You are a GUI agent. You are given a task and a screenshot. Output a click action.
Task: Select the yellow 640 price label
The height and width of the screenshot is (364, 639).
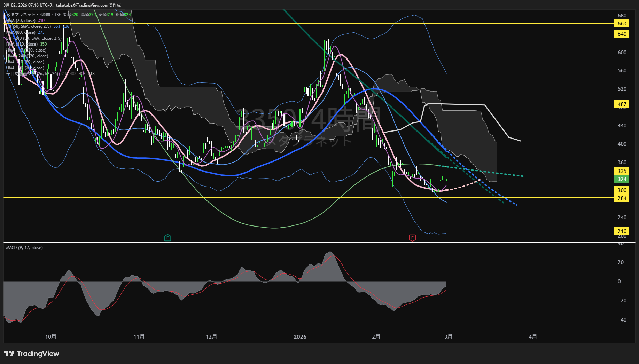(x=622, y=34)
